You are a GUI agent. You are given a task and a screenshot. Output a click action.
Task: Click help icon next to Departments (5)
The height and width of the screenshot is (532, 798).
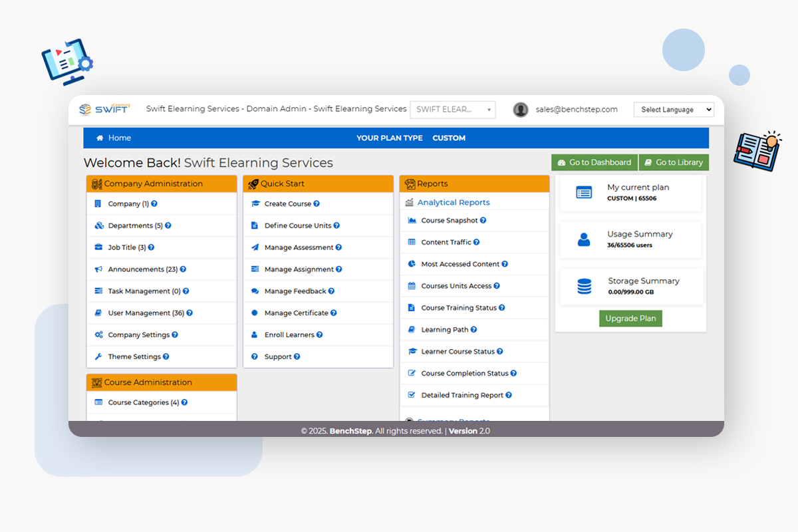point(168,226)
